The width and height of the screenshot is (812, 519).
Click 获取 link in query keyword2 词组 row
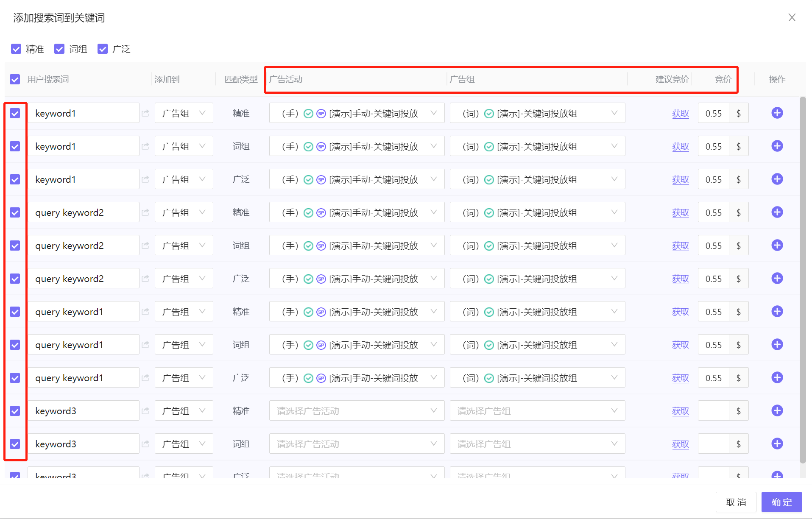coord(680,246)
